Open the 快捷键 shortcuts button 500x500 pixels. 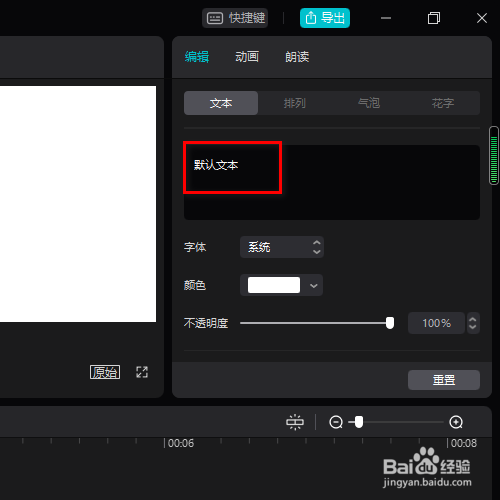point(235,18)
